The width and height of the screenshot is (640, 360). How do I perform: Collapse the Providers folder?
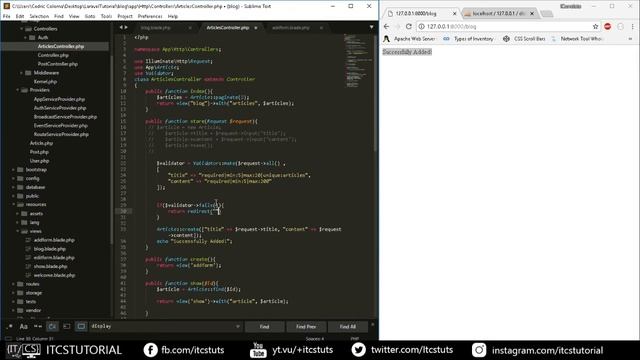pos(18,90)
